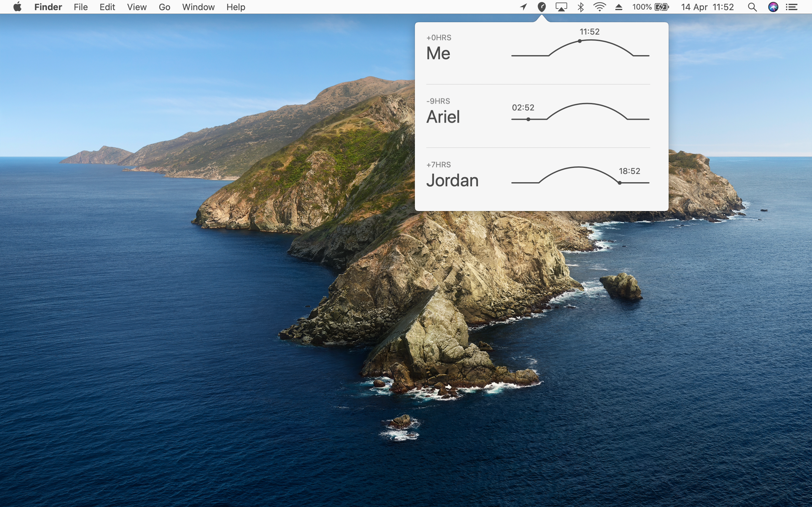Viewport: 812px width, 507px height.
Task: Click the 18:52 marker on Jordan's curve
Action: [619, 183]
